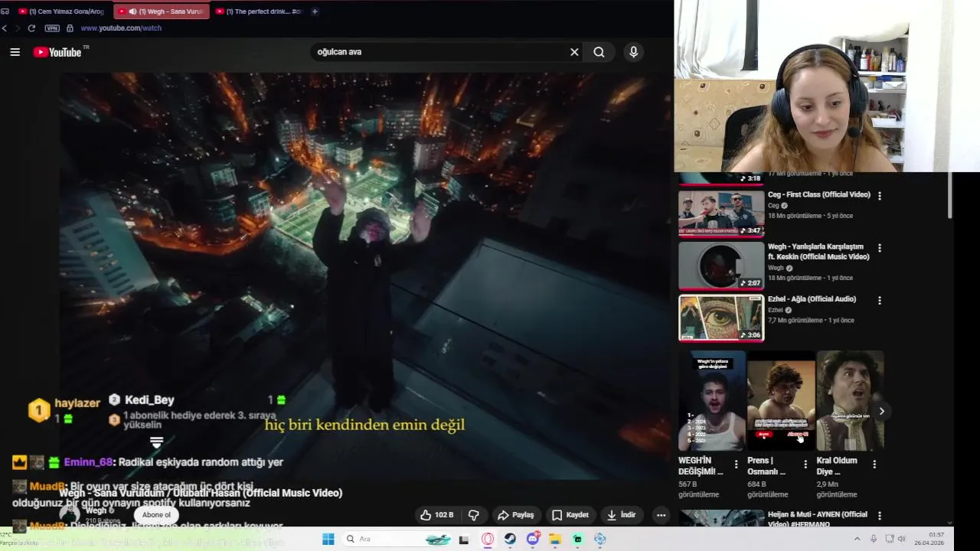The width and height of the screenshot is (980, 551).
Task: Download video with İndir button
Action: pyautogui.click(x=621, y=515)
